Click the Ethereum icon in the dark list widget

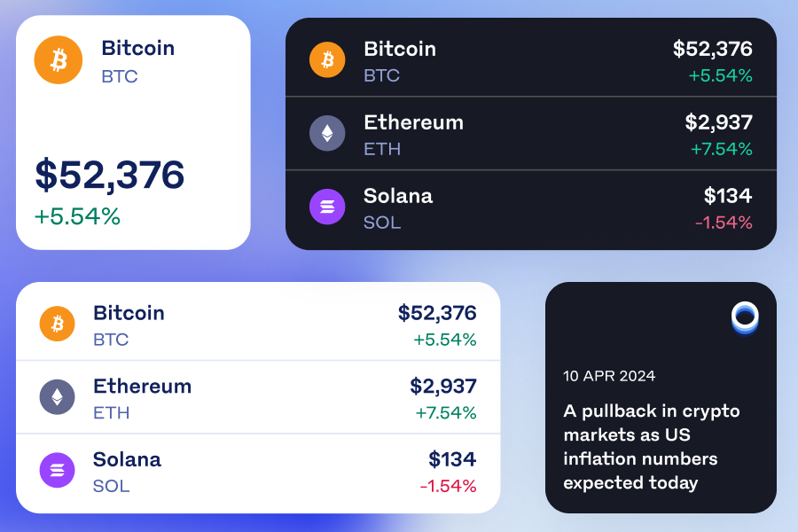[x=327, y=133]
